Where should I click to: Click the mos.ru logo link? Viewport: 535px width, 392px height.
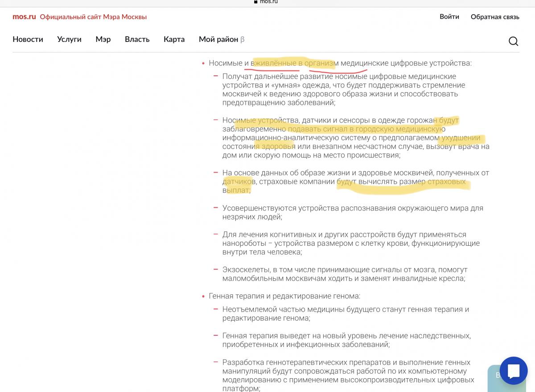point(24,17)
